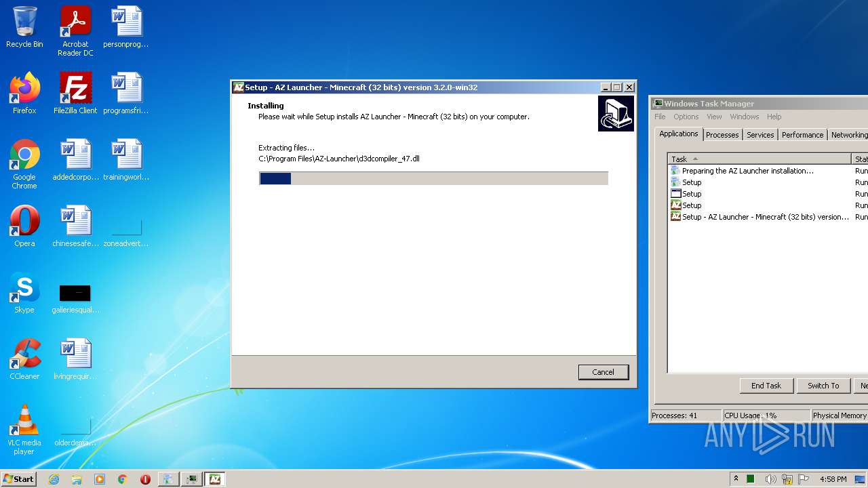
Task: Click the AZ icon in setup title bar
Action: point(238,87)
